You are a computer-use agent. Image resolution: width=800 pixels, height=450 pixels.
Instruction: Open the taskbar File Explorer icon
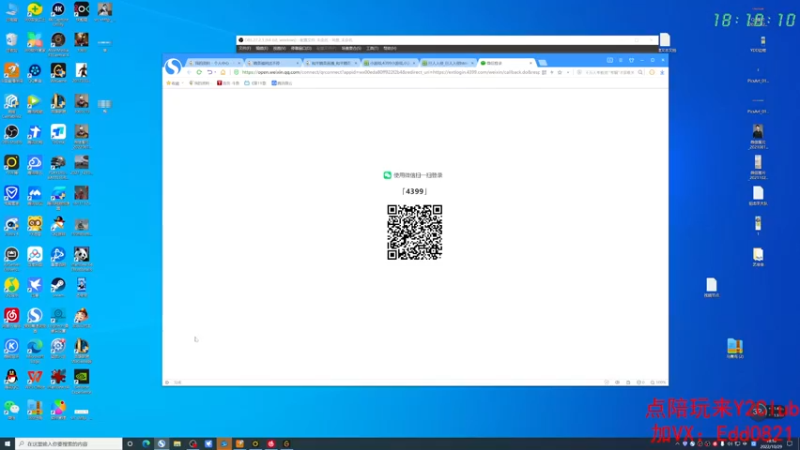[177, 444]
